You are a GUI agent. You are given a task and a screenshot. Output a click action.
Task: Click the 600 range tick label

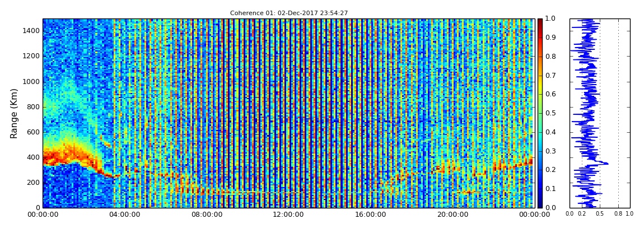tap(34, 132)
